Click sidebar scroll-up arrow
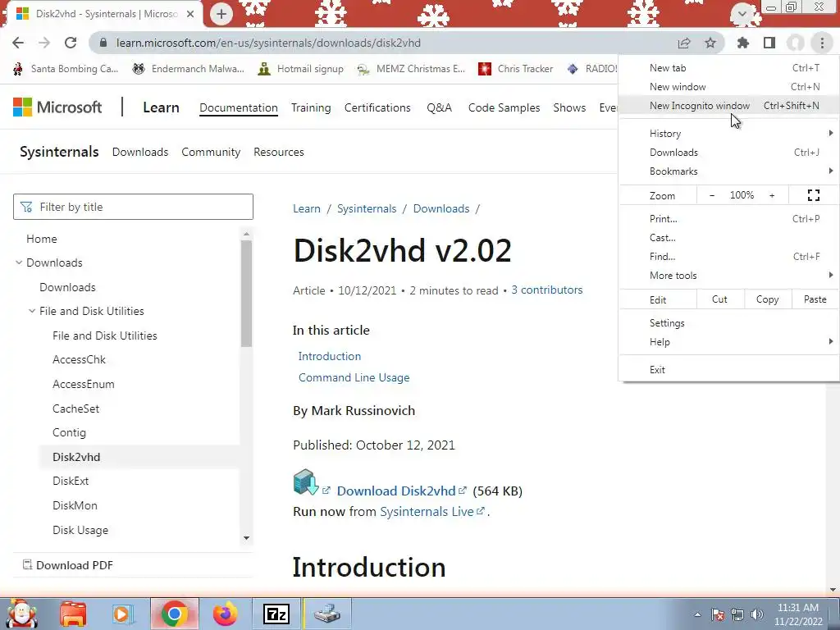 pyautogui.click(x=246, y=234)
